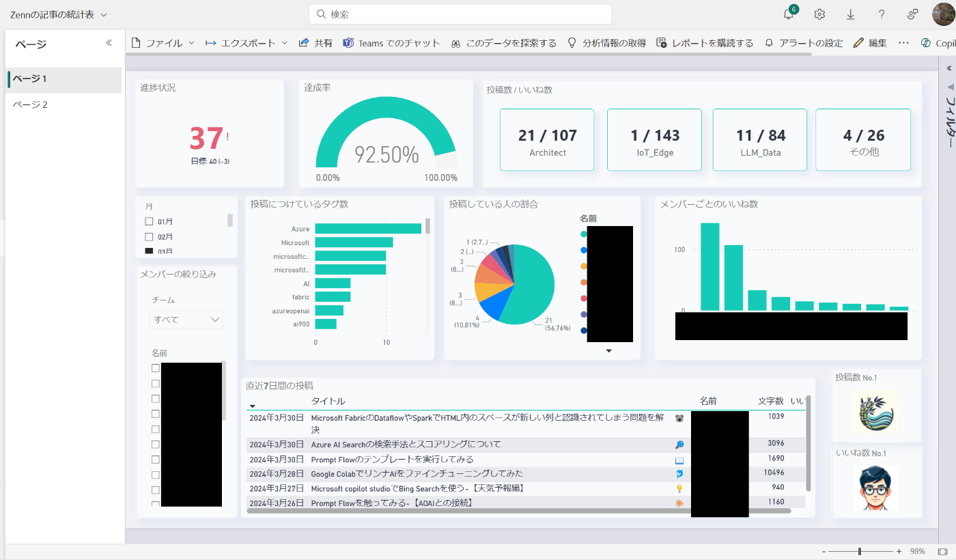This screenshot has height=560, width=956.
Task: Open the Copilot button
Action: (938, 43)
